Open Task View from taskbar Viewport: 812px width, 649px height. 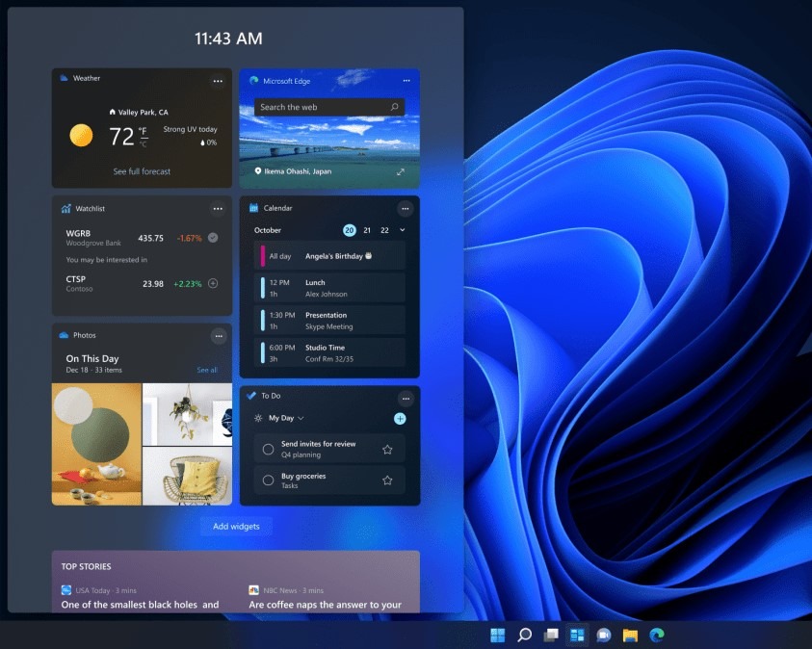pyautogui.click(x=551, y=635)
